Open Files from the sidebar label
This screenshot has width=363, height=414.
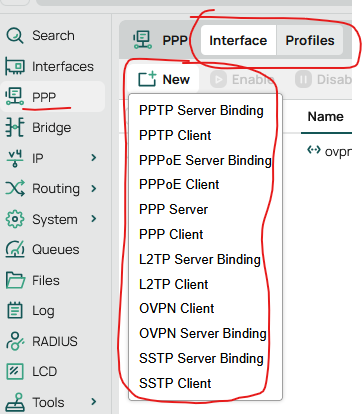tap(46, 280)
